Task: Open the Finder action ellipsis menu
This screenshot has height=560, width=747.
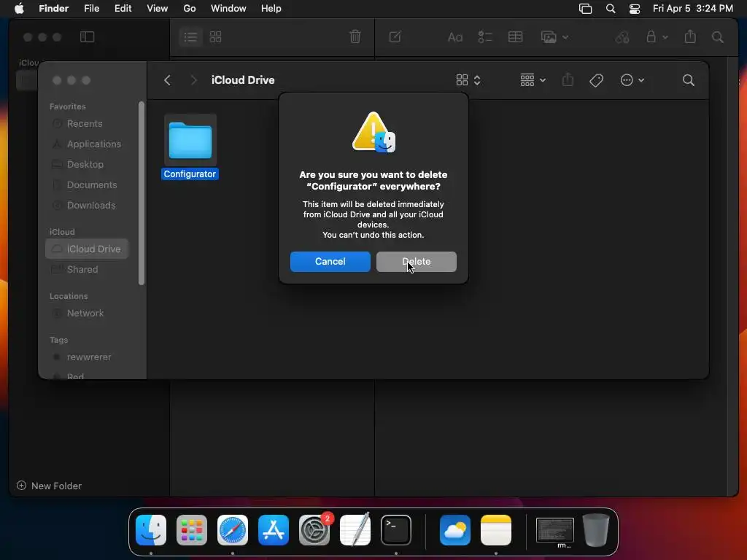Action: pos(632,80)
